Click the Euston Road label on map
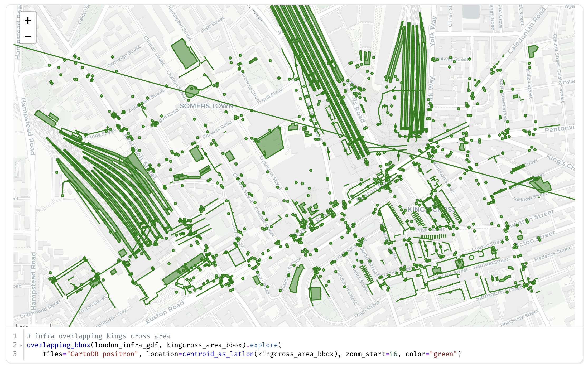Viewport: 588px width, 367px height. [x=165, y=312]
